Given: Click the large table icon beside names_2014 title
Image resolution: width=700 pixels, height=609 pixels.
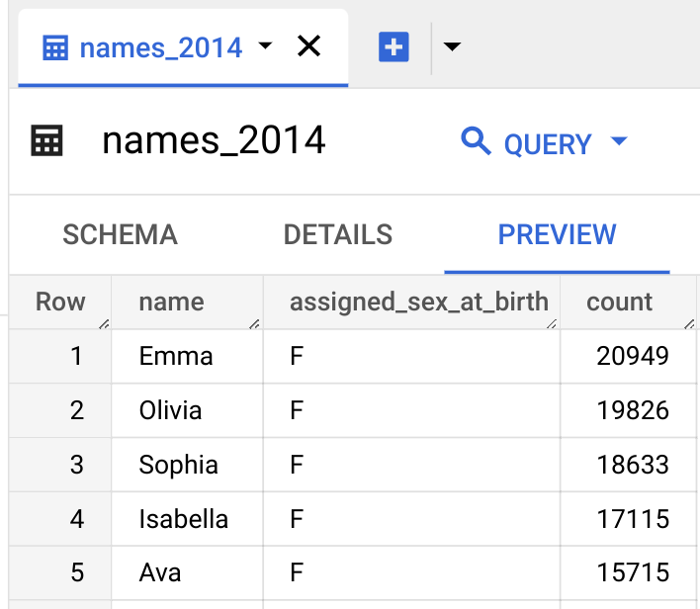Looking at the screenshot, I should coord(46,140).
